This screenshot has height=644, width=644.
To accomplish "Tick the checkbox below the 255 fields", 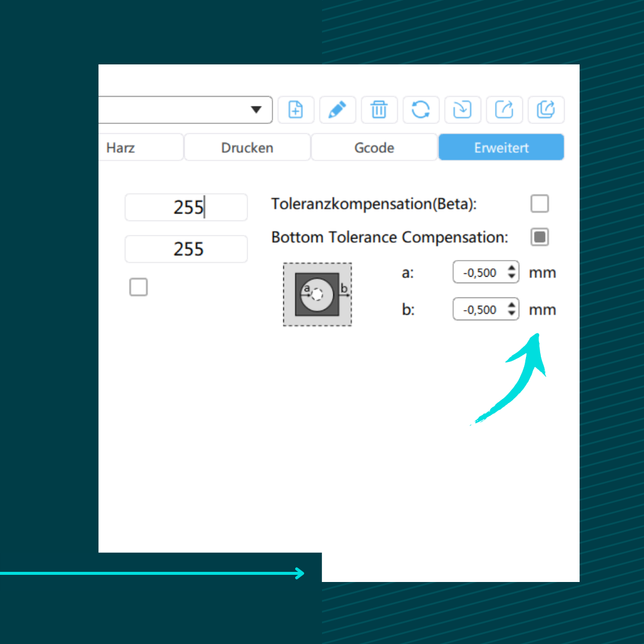I will click(x=138, y=287).
